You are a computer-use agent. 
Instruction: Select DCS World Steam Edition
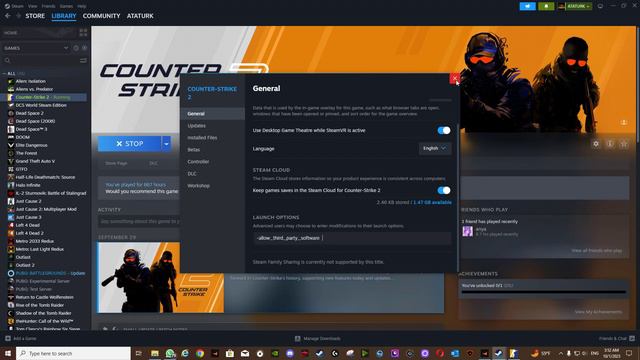(x=41, y=105)
